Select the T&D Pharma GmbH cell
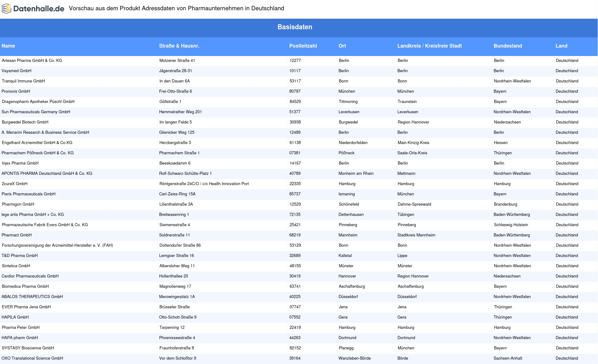The height and width of the screenshot is (364, 598). click(20, 256)
